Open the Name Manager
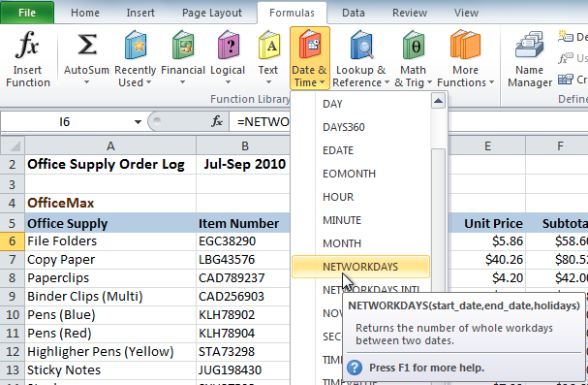This screenshot has width=588, height=385. [x=530, y=59]
